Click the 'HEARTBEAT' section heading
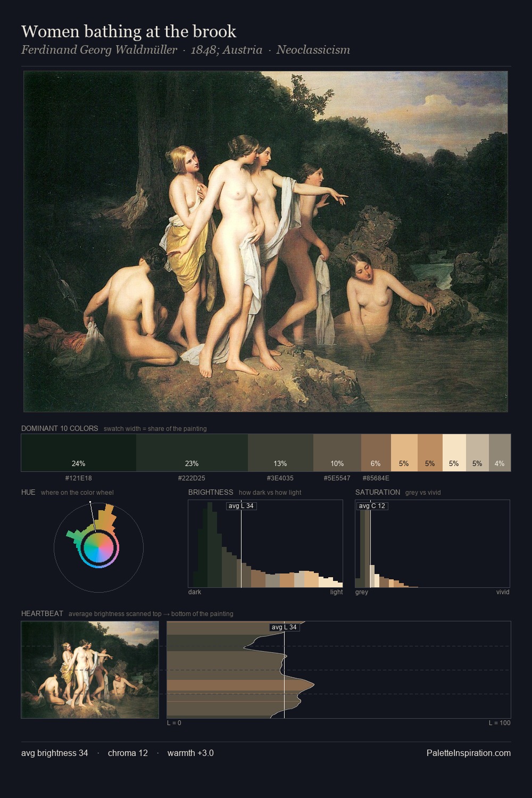The image size is (532, 798). pyautogui.click(x=42, y=613)
